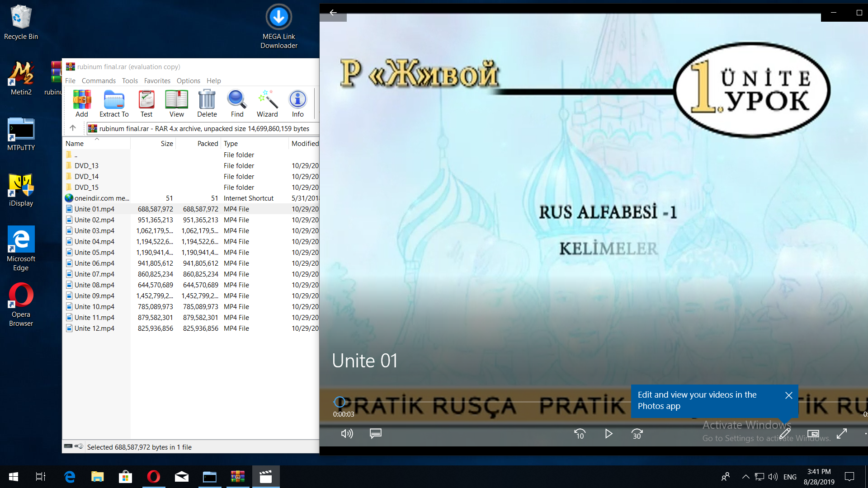Open Mail app from taskbar
Viewport: 868px width, 488px height.
[x=182, y=477]
